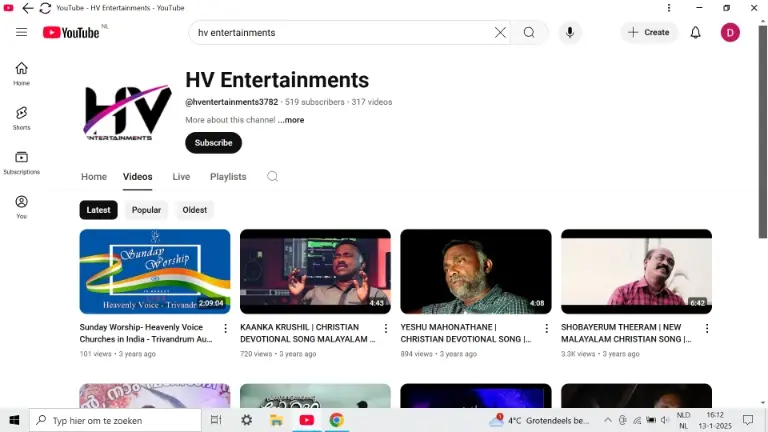Open Chrome on the taskbar
This screenshot has height=432, width=768.
[x=336, y=420]
